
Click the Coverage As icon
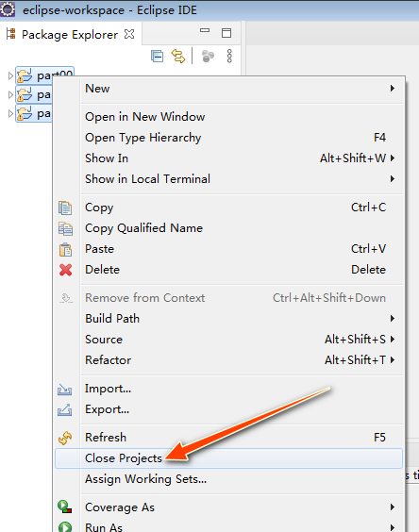(x=64, y=507)
